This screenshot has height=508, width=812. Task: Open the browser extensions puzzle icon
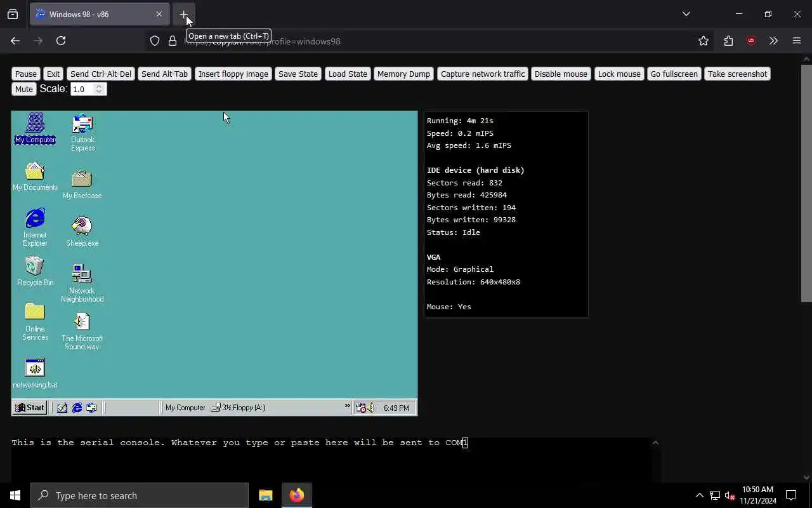tap(728, 41)
